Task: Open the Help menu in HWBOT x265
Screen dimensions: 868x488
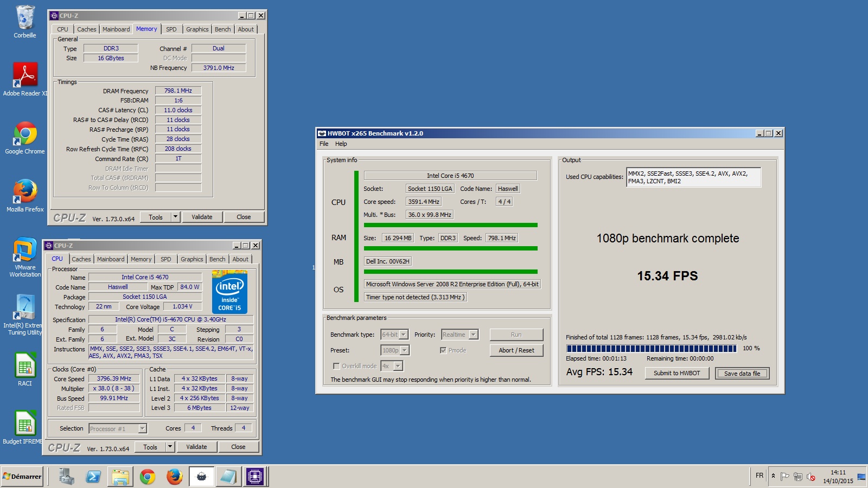Action: [x=341, y=144]
